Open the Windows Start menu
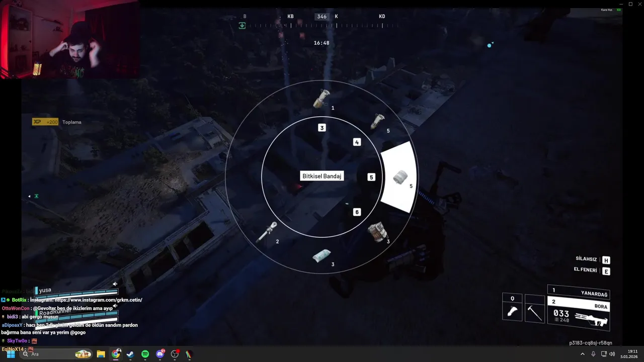Viewport: 644px width, 362px height. [x=11, y=354]
